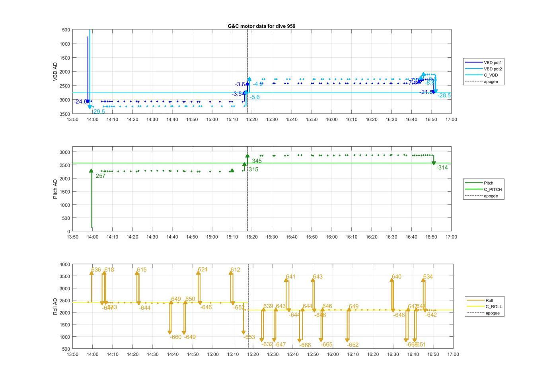
Task: Click the '-660' roll annotation
Action: (175, 337)
